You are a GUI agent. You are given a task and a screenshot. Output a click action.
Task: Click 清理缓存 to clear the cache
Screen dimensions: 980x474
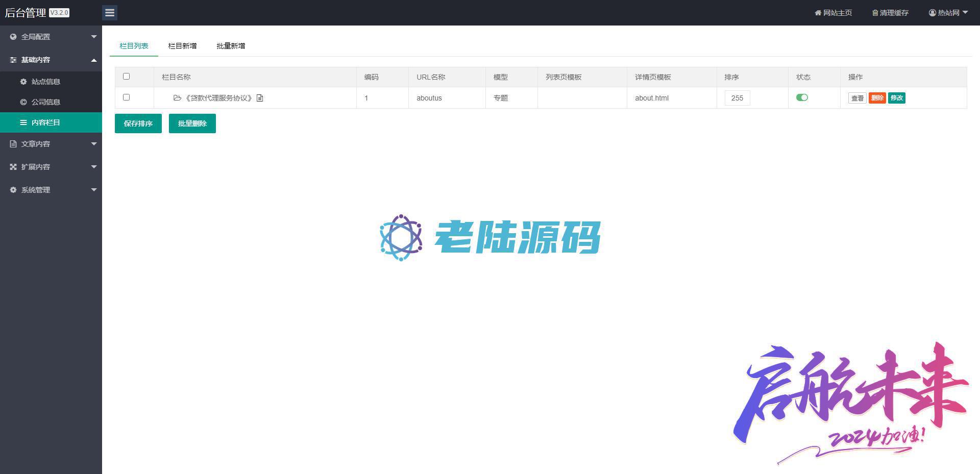pyautogui.click(x=890, y=13)
